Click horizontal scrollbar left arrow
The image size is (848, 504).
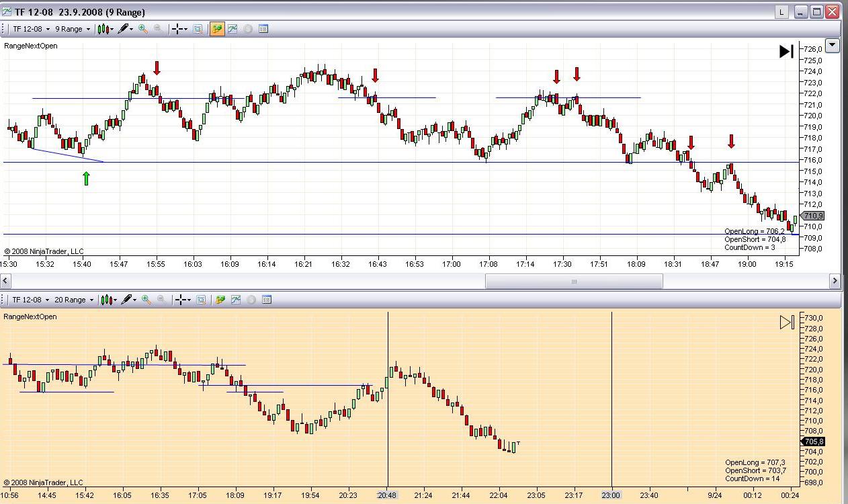click(6, 282)
